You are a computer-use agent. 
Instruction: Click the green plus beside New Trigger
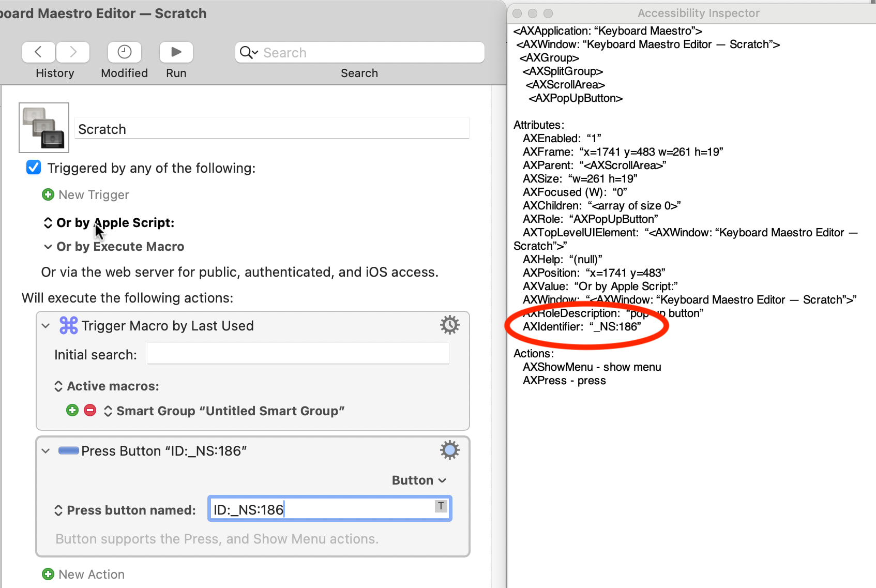point(48,194)
